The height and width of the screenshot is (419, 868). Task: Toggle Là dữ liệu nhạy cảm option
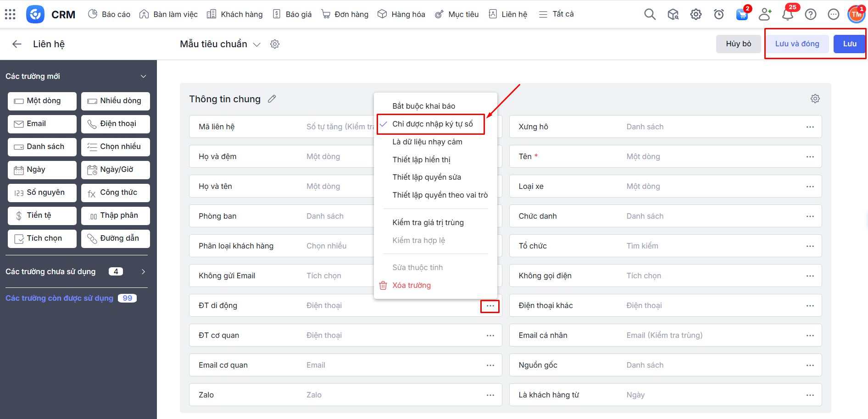click(427, 142)
